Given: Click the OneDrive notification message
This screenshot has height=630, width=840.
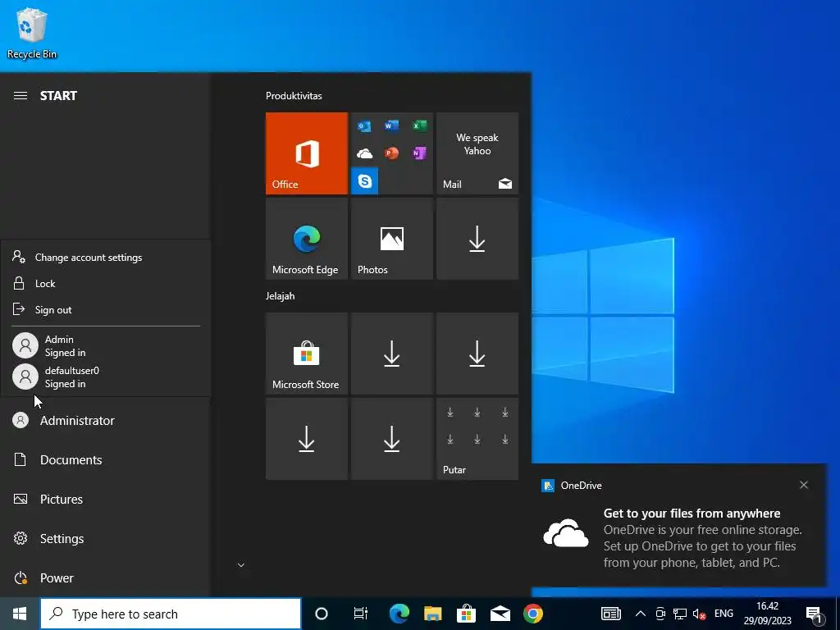Looking at the screenshot, I should point(702,538).
